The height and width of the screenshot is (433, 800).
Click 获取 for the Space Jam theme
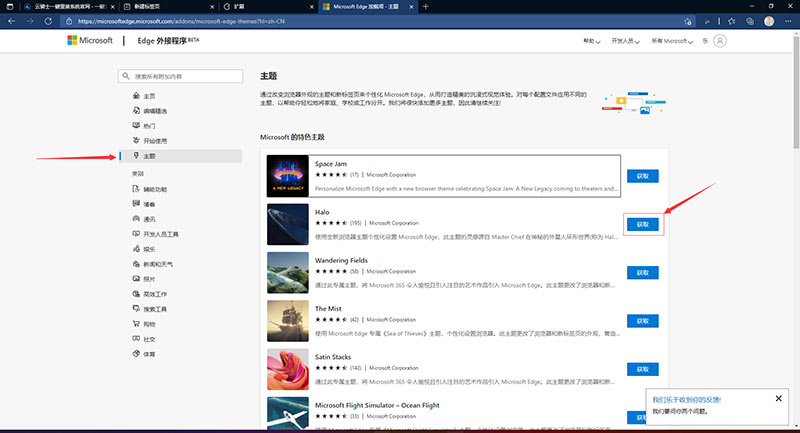(x=642, y=176)
